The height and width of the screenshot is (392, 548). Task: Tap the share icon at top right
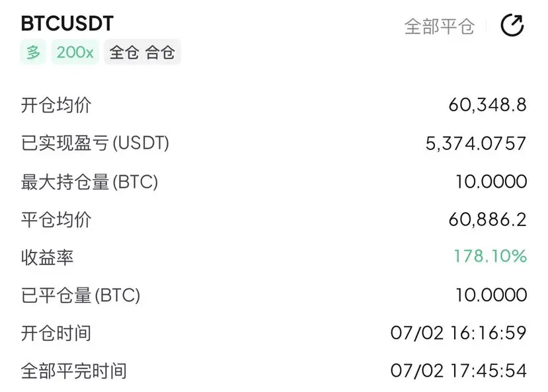tap(512, 25)
